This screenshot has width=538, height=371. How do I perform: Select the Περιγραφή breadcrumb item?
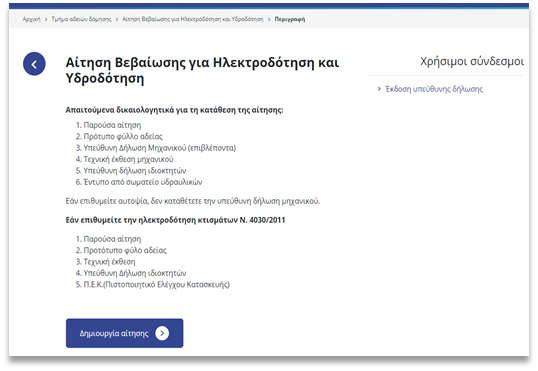(290, 19)
